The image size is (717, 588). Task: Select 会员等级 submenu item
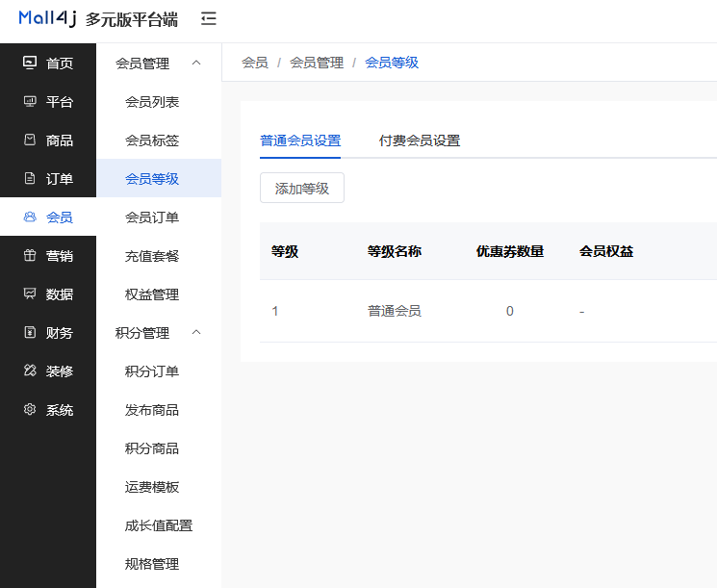pos(159,178)
